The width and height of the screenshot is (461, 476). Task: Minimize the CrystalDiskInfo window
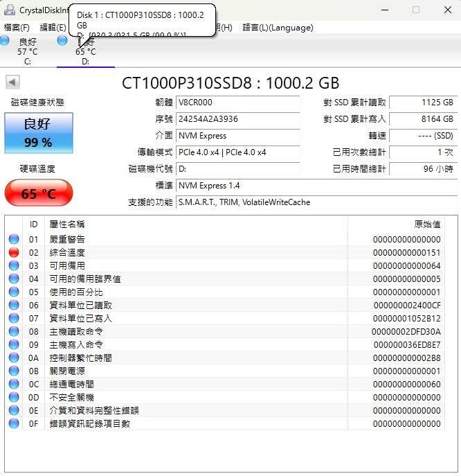[385, 10]
